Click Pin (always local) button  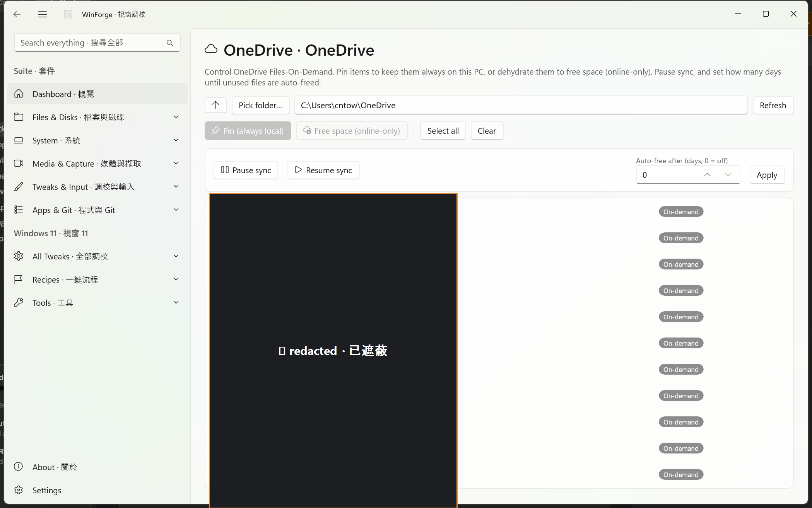point(248,131)
